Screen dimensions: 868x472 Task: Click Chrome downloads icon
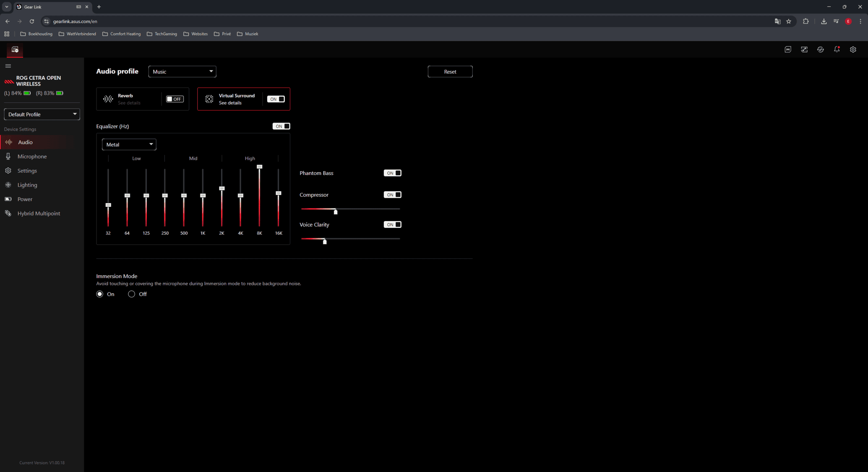pos(824,21)
